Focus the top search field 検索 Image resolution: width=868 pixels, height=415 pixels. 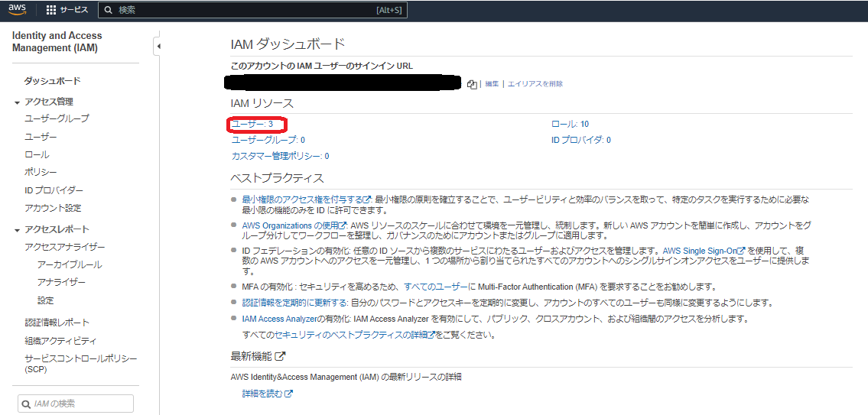(x=253, y=10)
